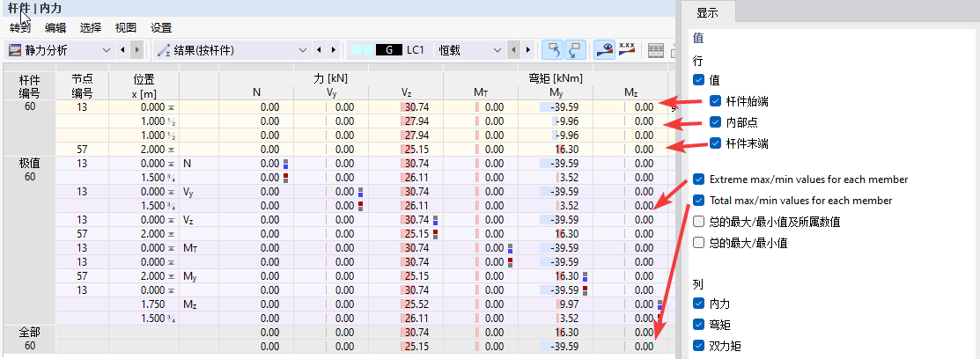Uncheck the 值 checkbox

[699, 80]
